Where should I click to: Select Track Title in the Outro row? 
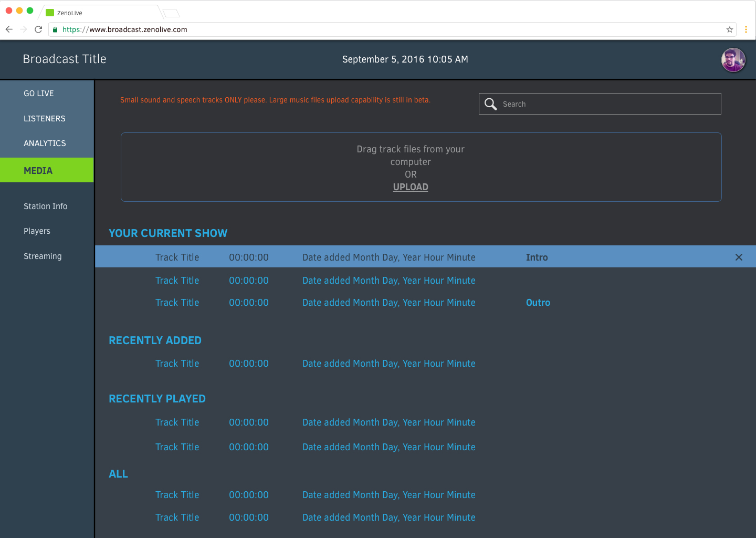(x=177, y=302)
